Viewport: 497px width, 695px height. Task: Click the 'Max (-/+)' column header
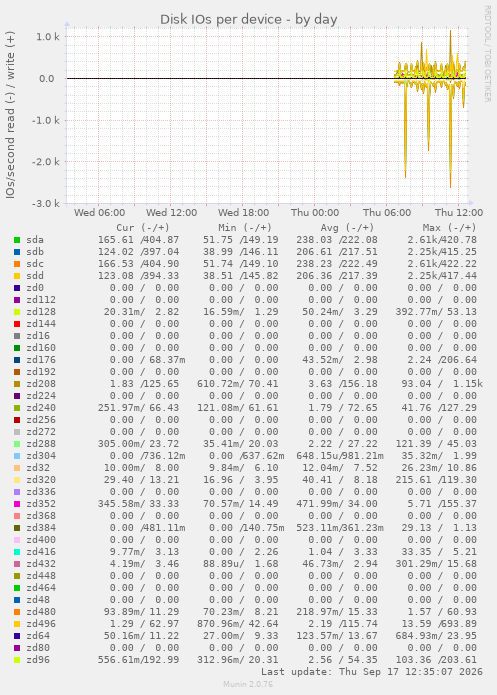pyautogui.click(x=449, y=227)
